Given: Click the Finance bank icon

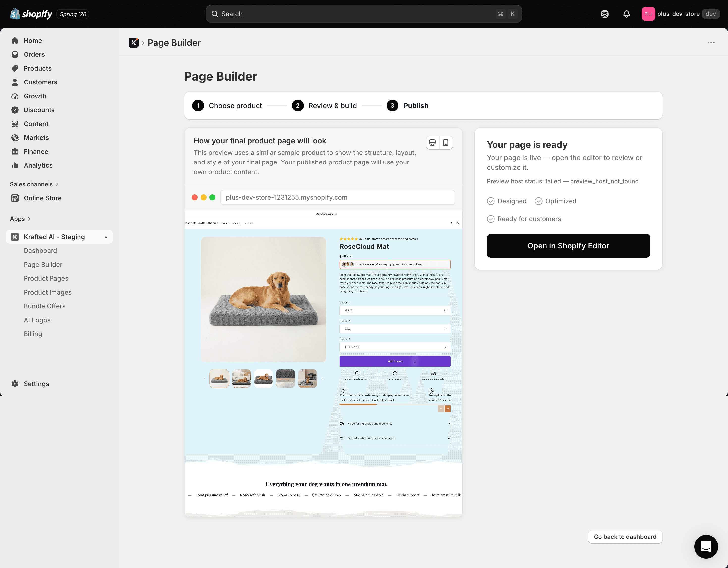Looking at the screenshot, I should click(x=15, y=151).
